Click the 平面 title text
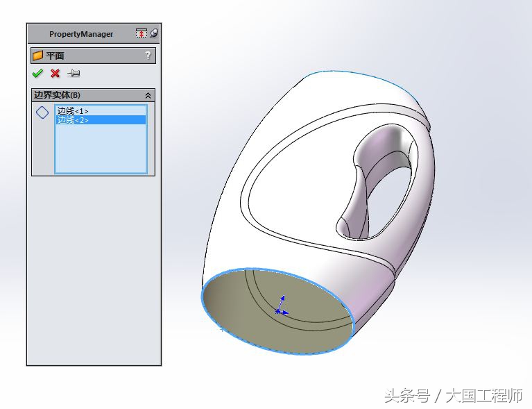 [55, 56]
